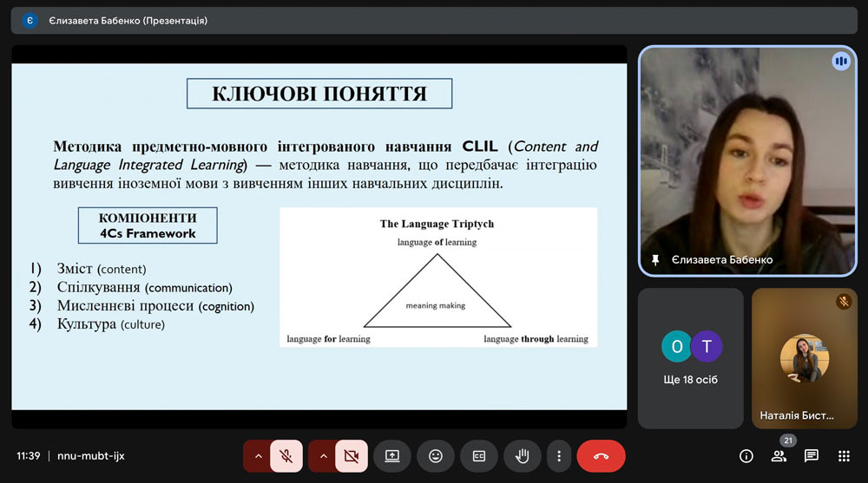
Task: Click the shared presentation slide
Action: 319,234
